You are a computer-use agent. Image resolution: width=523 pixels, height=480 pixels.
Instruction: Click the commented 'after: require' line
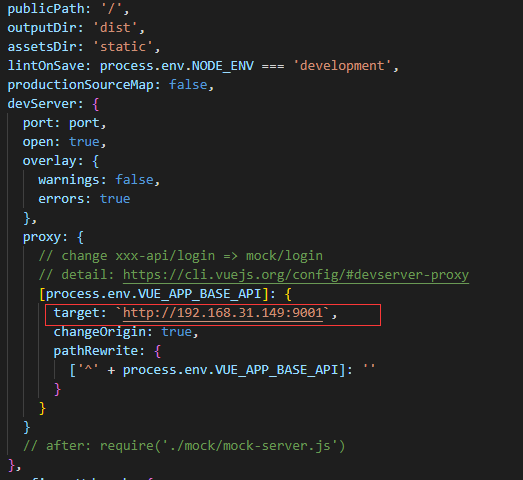pyautogui.click(x=184, y=446)
